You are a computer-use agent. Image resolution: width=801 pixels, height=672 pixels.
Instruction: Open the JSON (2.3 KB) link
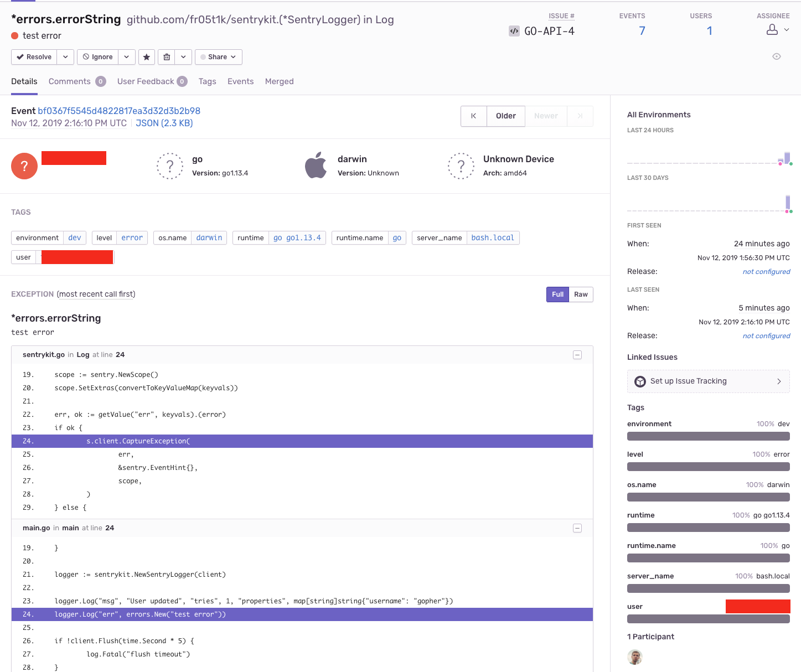coord(164,123)
